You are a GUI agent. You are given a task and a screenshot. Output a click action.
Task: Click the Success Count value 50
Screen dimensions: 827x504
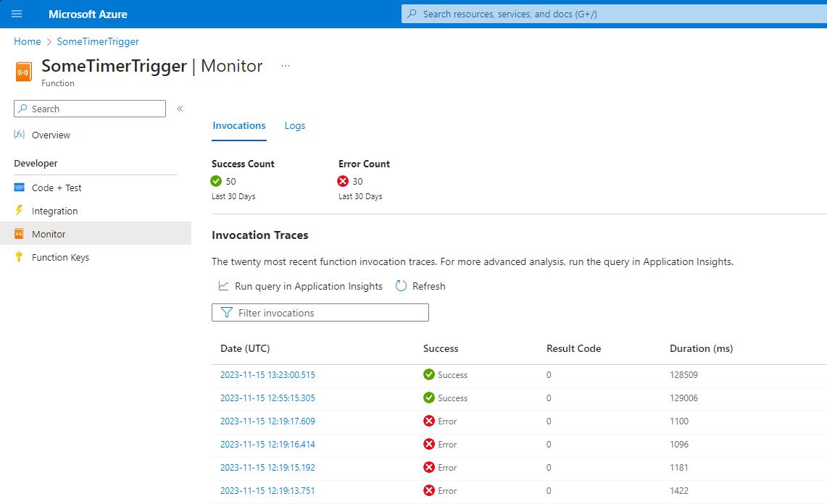[231, 181]
